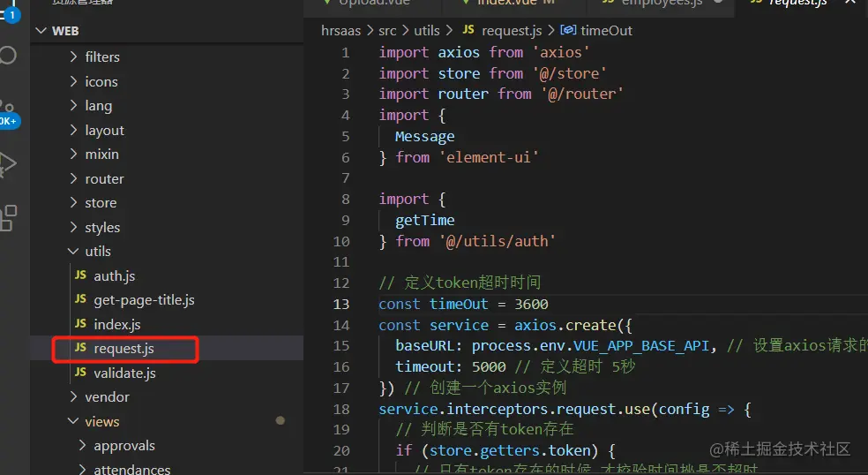Click the timeOut variable symbol icon in breadcrumb
868x475 pixels.
568,30
